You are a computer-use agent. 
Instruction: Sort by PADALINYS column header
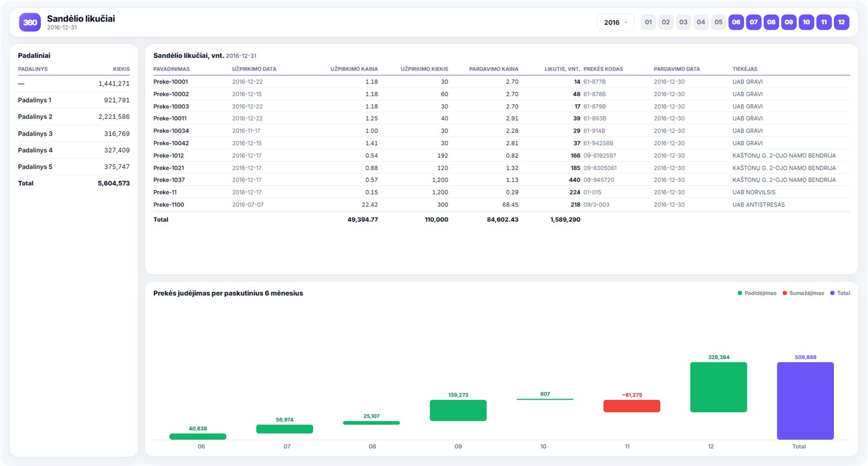[33, 69]
